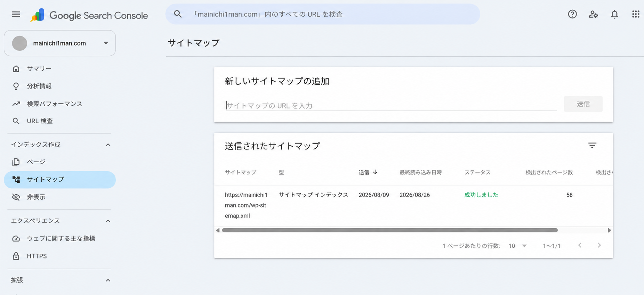Image resolution: width=644 pixels, height=295 pixels.
Task: Collapse the インデックス作成 section
Action: pyautogui.click(x=108, y=145)
